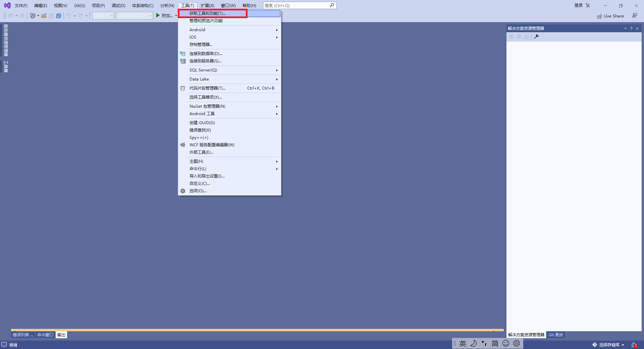Click the navigate forward arrow icon

pyautogui.click(x=22, y=16)
